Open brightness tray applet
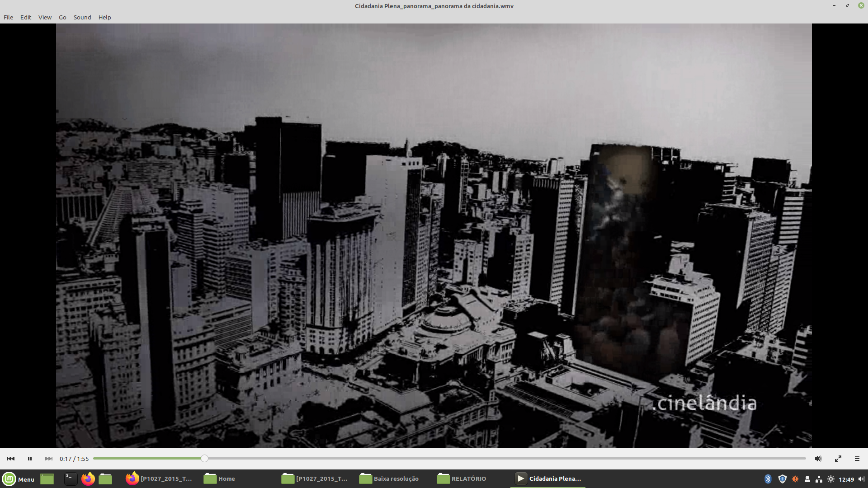 831,479
